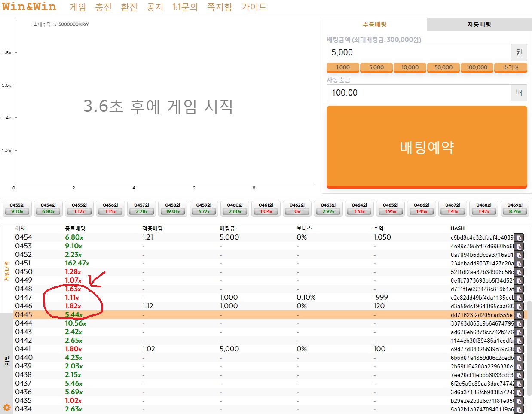Click the 162.47x value in row 0451
This screenshot has width=532, height=414.
[x=77, y=263]
